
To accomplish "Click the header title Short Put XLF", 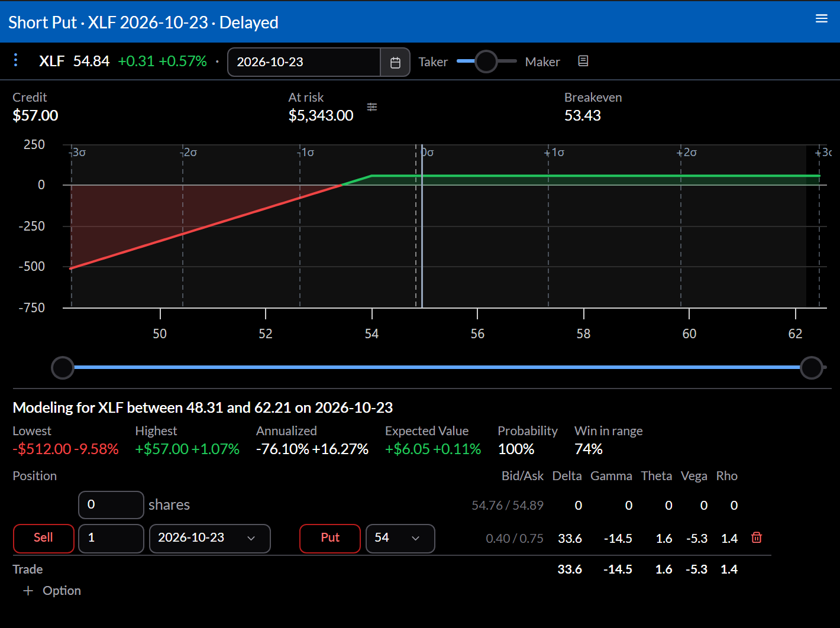I will click(143, 22).
